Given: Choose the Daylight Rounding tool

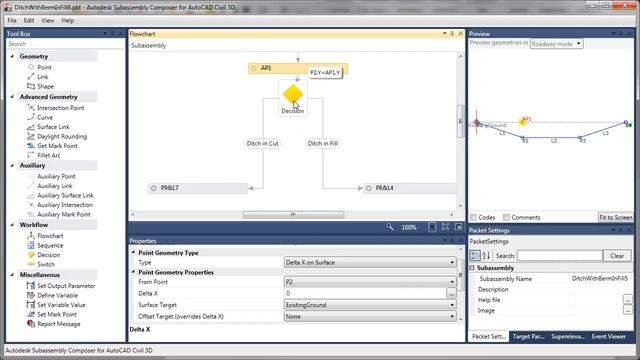Looking at the screenshot, I should 57,136.
